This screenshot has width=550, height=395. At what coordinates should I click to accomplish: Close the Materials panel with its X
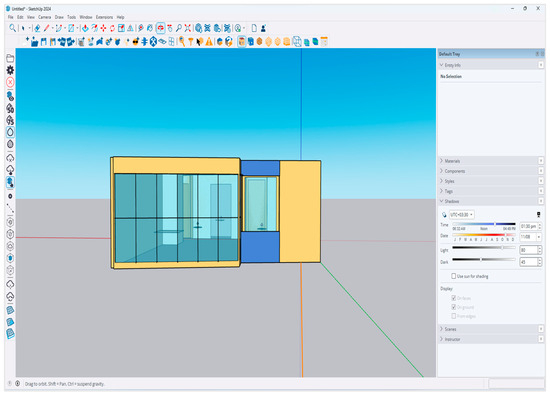tap(541, 161)
